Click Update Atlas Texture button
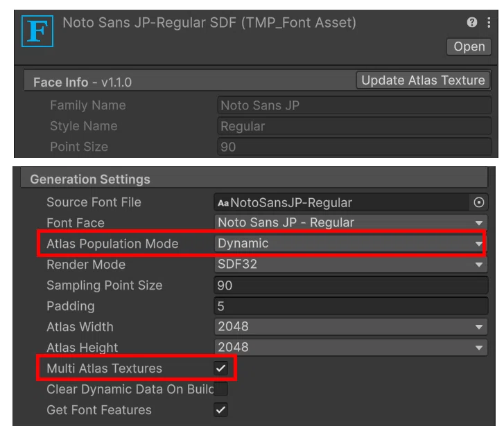 423,80
